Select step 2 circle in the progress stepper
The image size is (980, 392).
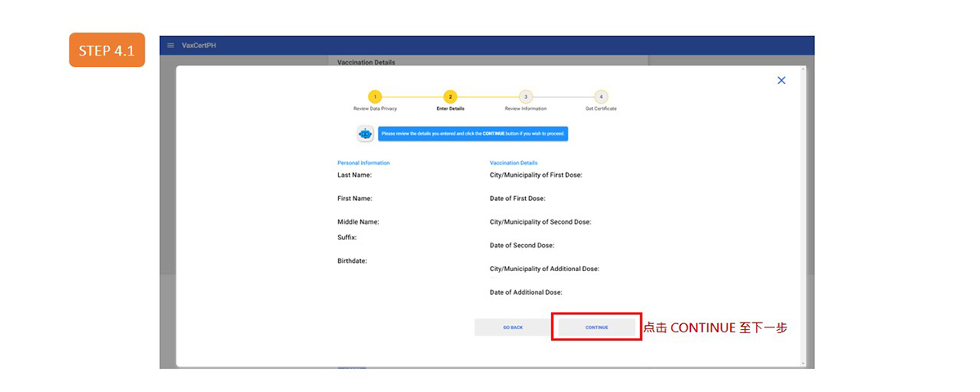pos(451,97)
